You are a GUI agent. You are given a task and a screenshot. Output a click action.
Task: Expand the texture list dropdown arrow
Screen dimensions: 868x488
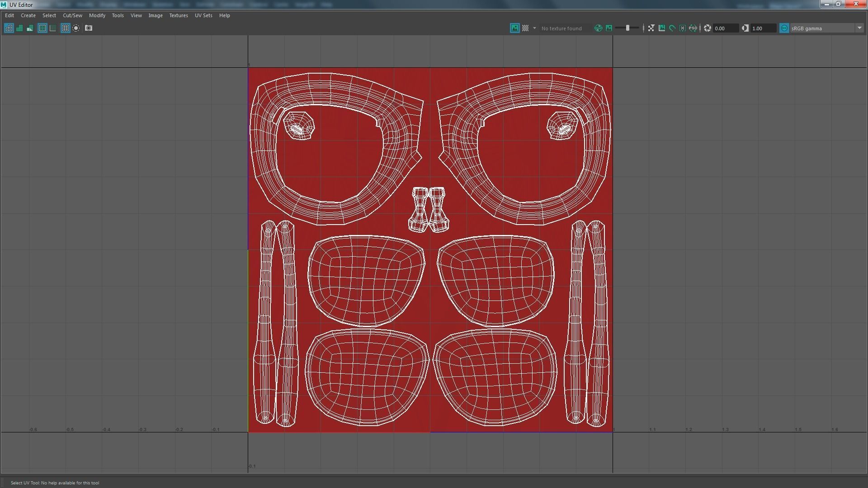tap(534, 28)
